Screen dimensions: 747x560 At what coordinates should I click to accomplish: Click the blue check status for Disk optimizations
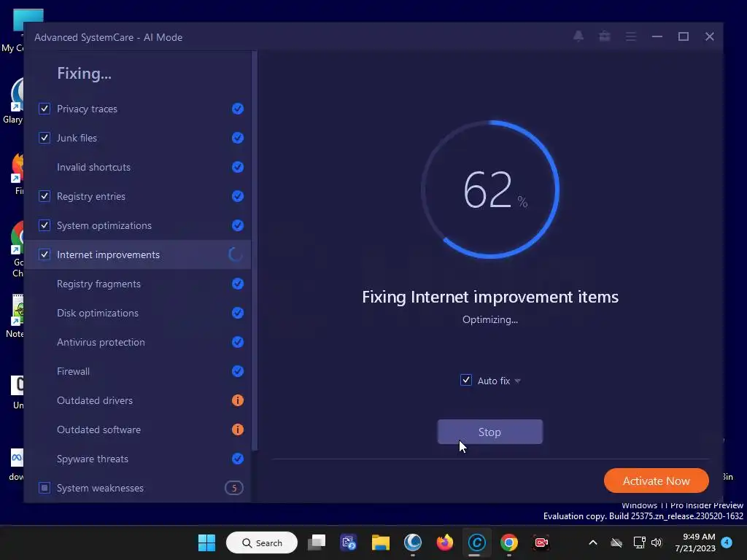pos(237,313)
